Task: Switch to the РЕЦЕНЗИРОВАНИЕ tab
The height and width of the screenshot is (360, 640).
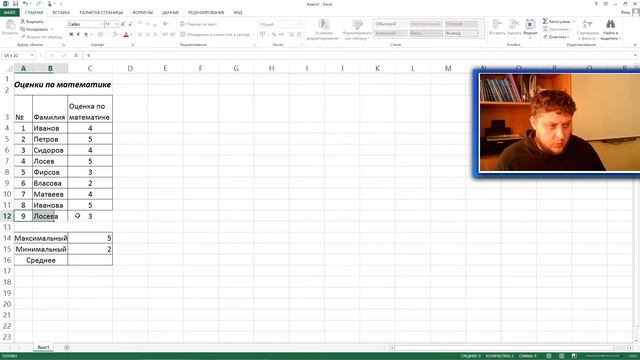Action: point(206,12)
